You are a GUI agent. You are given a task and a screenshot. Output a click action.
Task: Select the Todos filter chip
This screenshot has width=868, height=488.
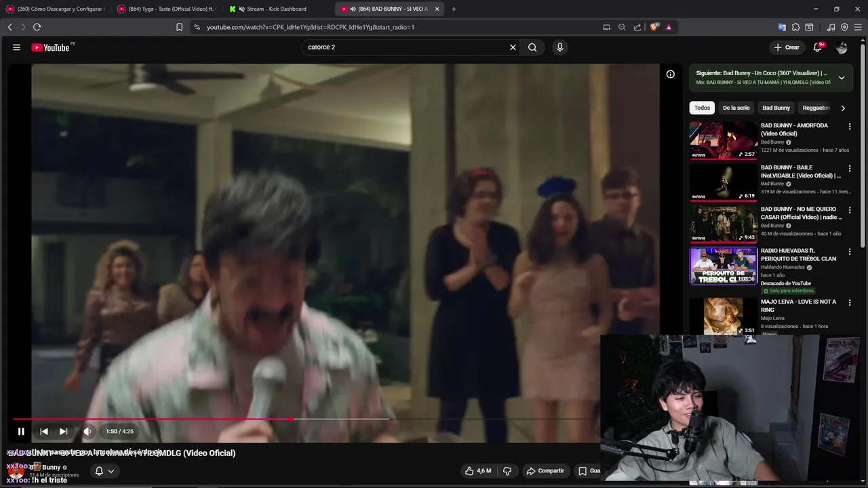pyautogui.click(x=702, y=108)
